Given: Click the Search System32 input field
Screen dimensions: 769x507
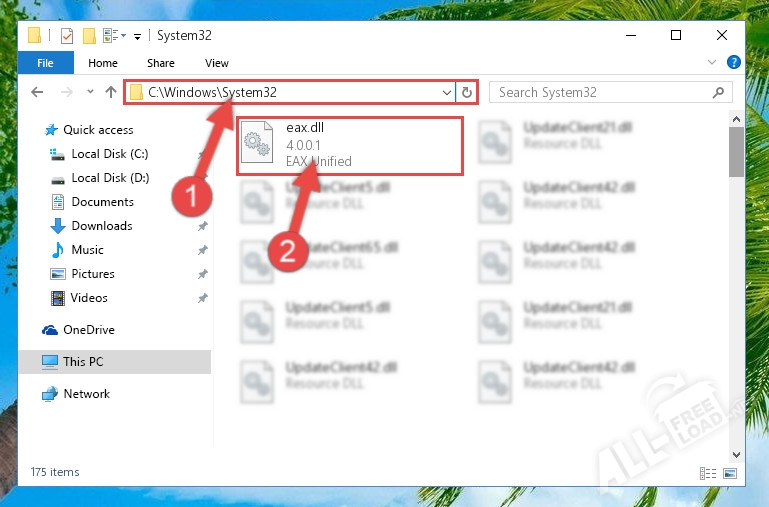Looking at the screenshot, I should tap(600, 92).
